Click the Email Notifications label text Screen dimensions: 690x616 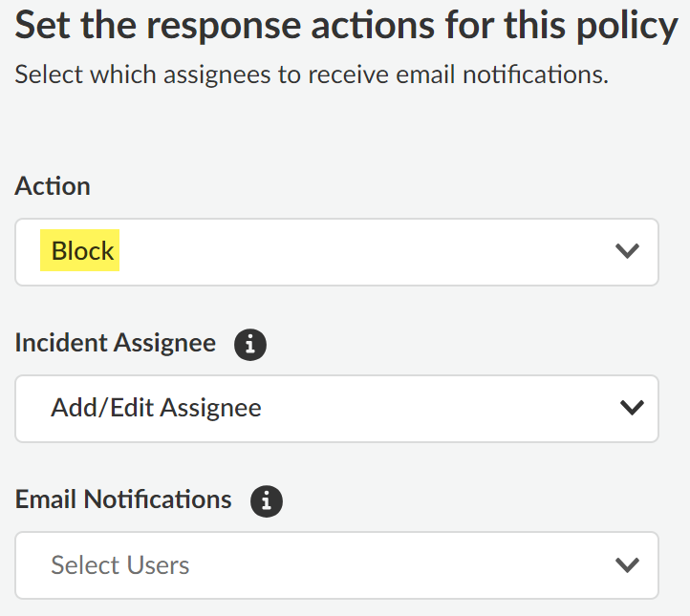pyautogui.click(x=123, y=499)
